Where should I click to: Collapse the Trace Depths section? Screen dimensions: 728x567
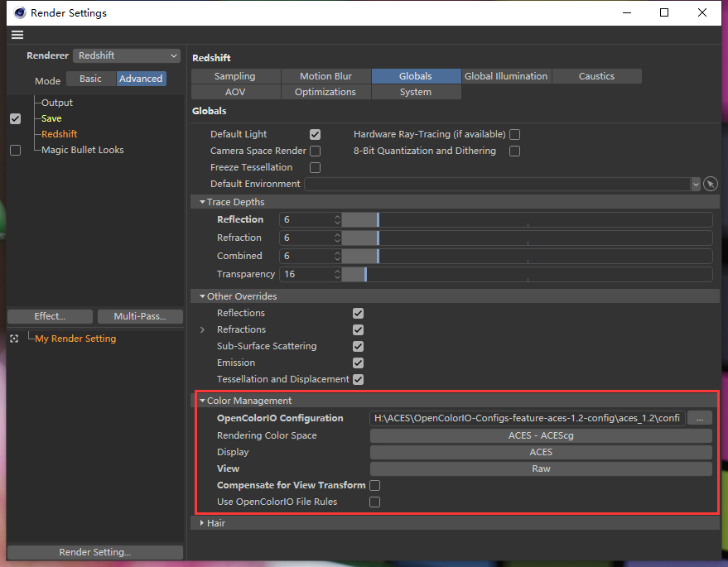(202, 202)
